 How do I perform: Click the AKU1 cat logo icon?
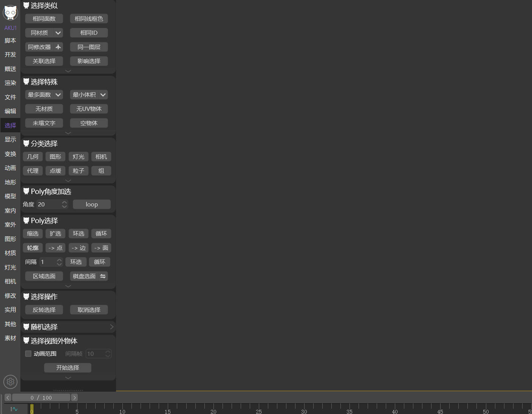coord(10,13)
